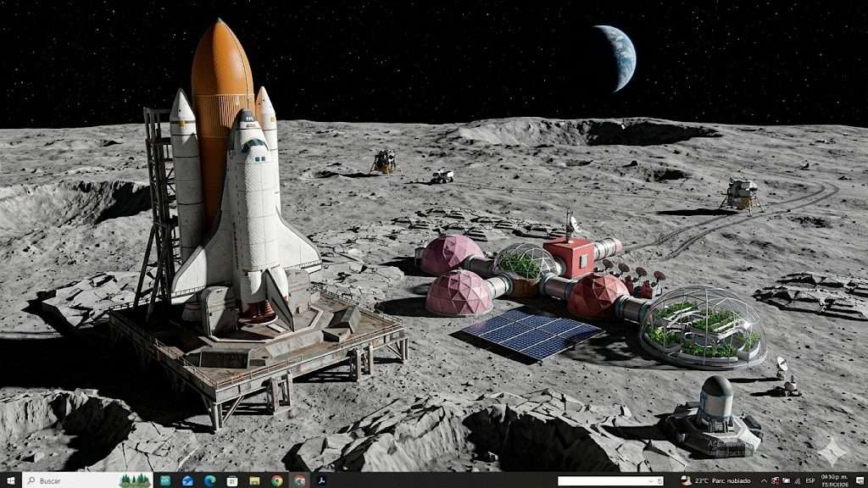Click the address toolbar refresh button

click(x=659, y=481)
